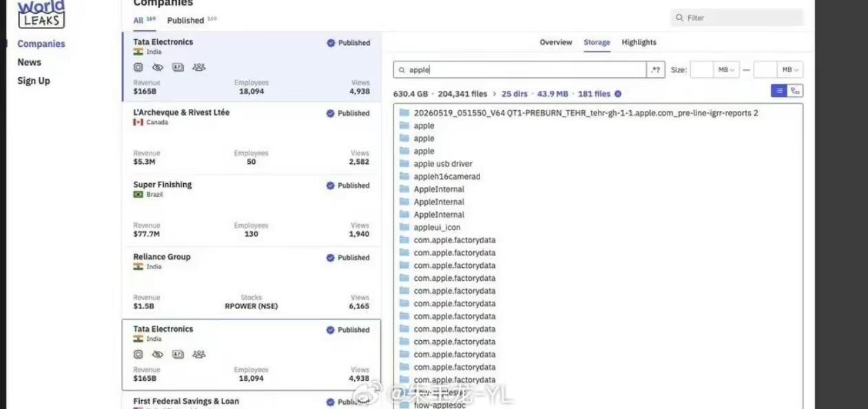The height and width of the screenshot is (409, 868).
Task: Click the 1,940 views value
Action: point(359,234)
